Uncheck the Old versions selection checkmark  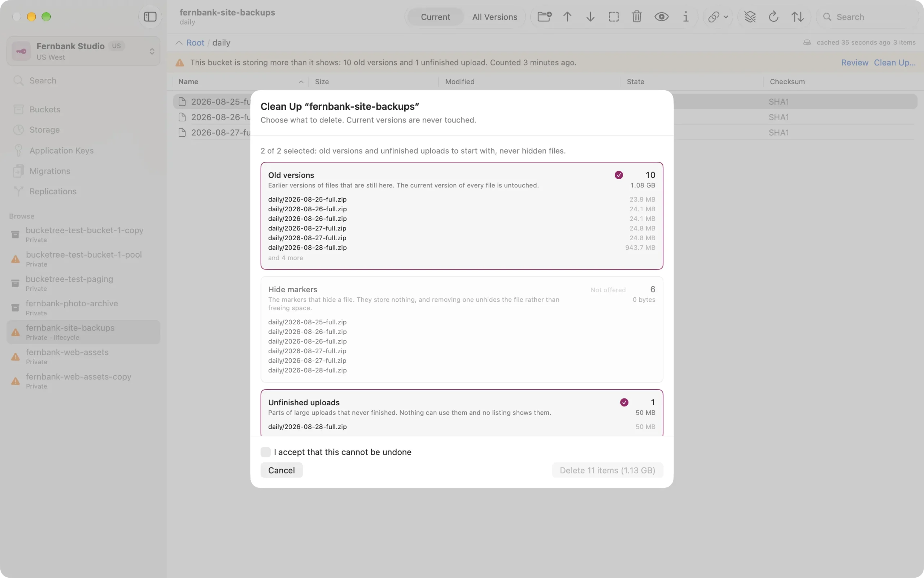pyautogui.click(x=619, y=175)
